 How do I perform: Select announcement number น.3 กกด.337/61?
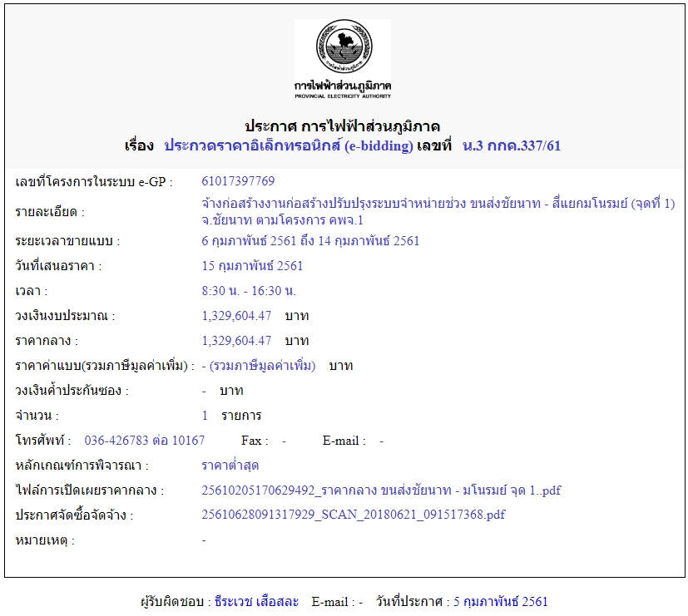coord(512,145)
